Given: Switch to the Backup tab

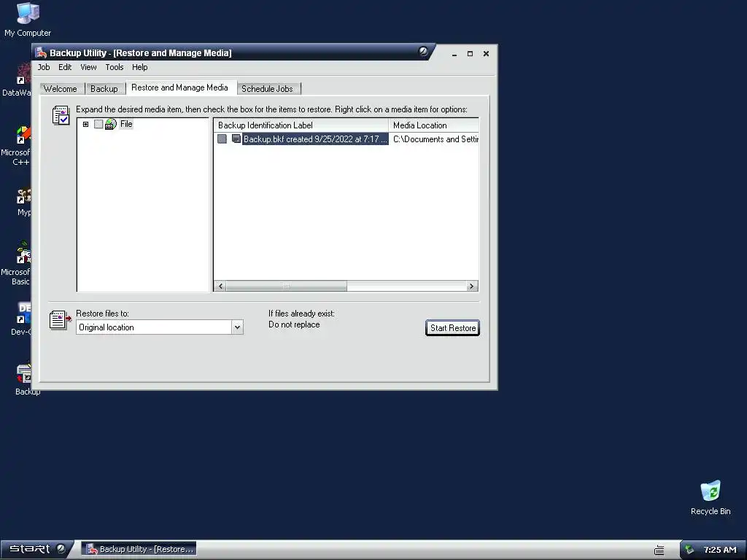Looking at the screenshot, I should click(x=104, y=88).
